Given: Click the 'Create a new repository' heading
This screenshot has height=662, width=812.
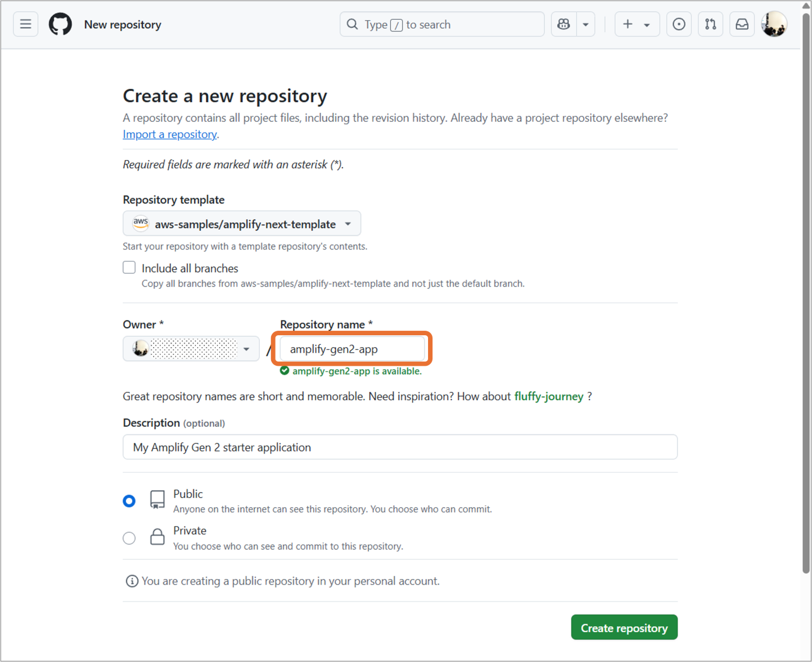Looking at the screenshot, I should click(225, 96).
